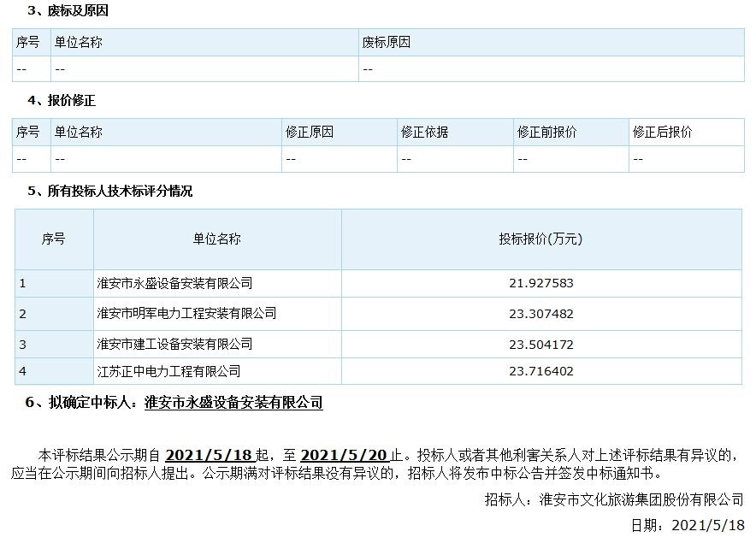The height and width of the screenshot is (543, 756).
Task: Select row for 淮安市明军电力工程安装有限公司
Action: (186, 313)
